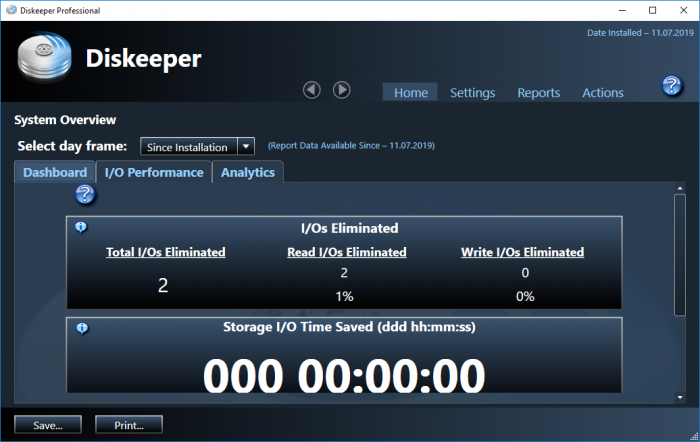Click the 000 00:00:00 time saved value
This screenshot has width=700, height=442.
(x=344, y=376)
